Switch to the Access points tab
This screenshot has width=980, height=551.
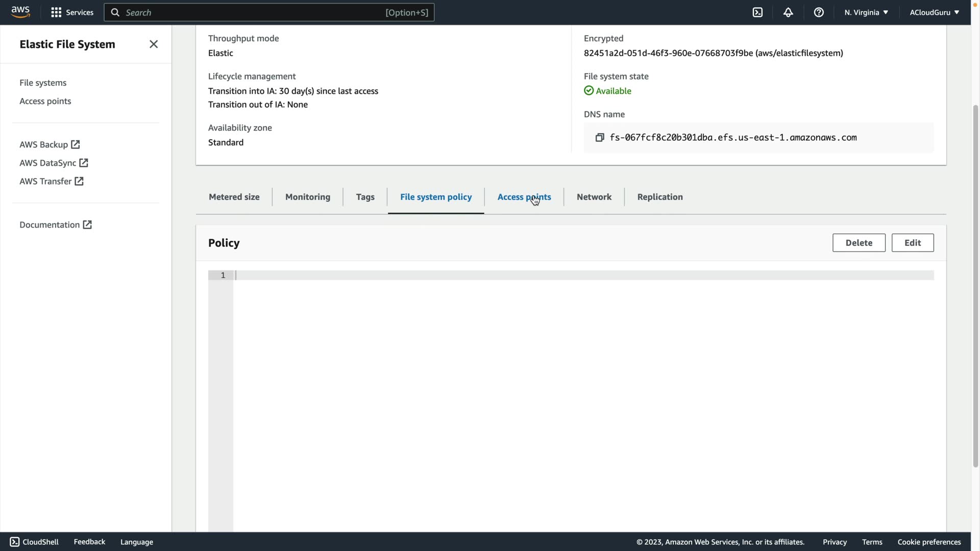tap(524, 197)
